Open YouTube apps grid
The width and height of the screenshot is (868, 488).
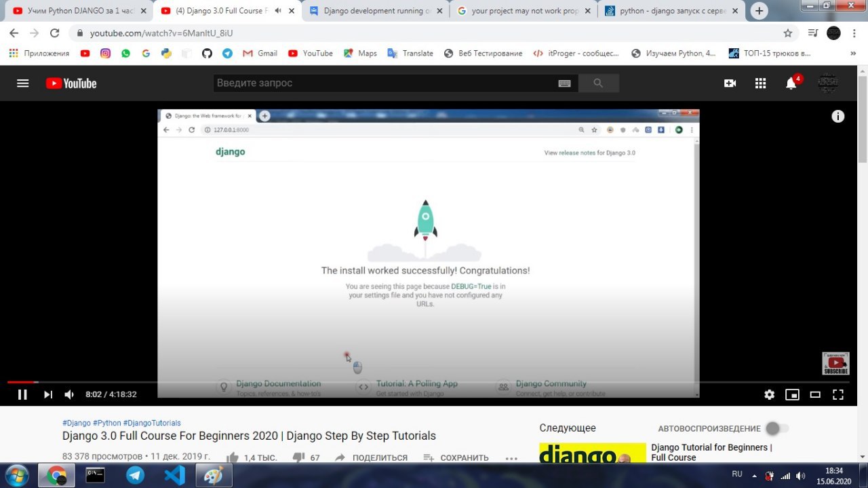(x=760, y=83)
